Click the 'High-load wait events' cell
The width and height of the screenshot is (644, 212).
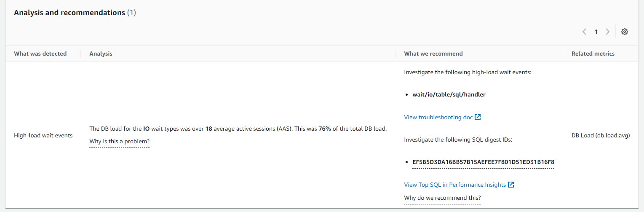tap(43, 135)
